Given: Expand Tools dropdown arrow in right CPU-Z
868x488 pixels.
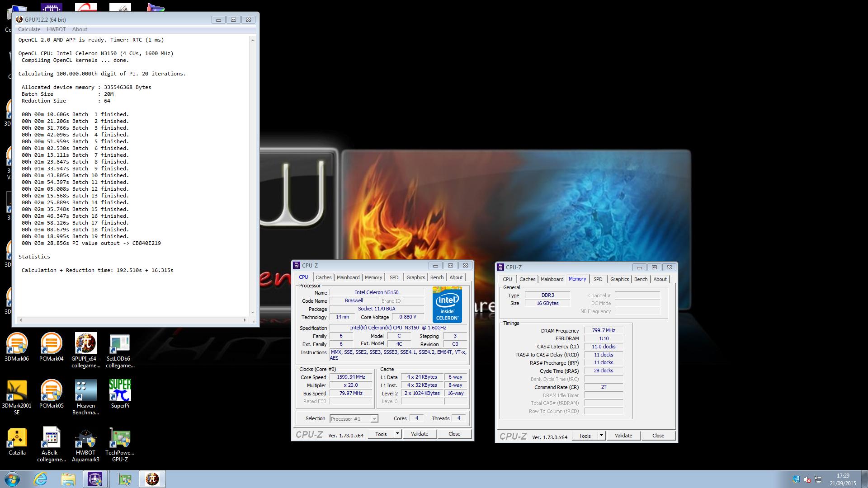Looking at the screenshot, I should (x=601, y=436).
